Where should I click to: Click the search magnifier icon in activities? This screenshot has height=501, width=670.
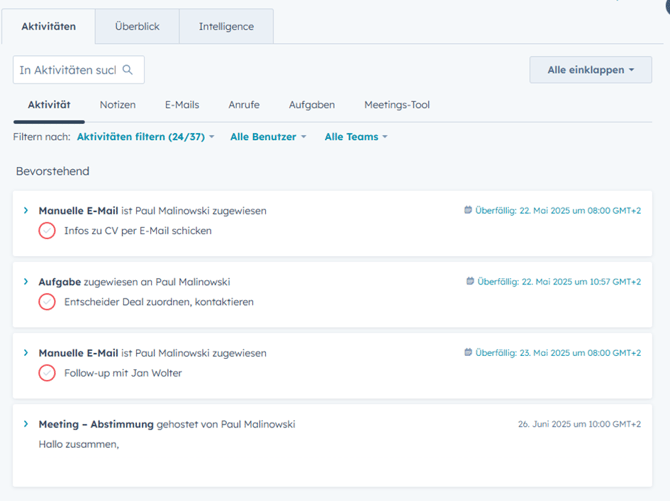(x=127, y=70)
